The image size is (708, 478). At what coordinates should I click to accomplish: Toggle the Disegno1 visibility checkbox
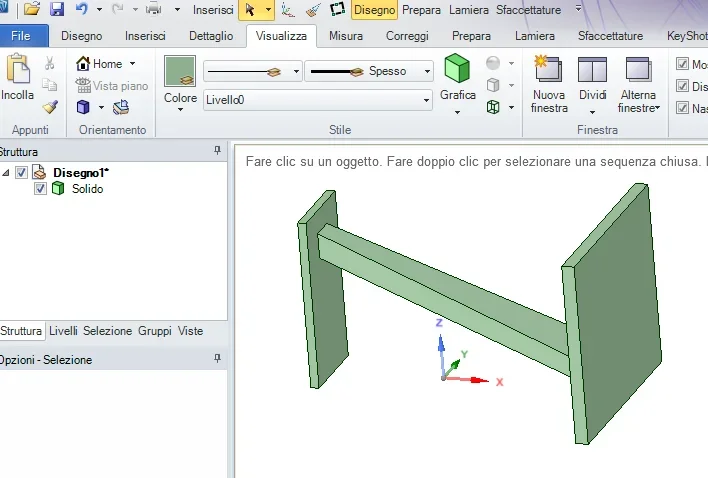tap(22, 172)
